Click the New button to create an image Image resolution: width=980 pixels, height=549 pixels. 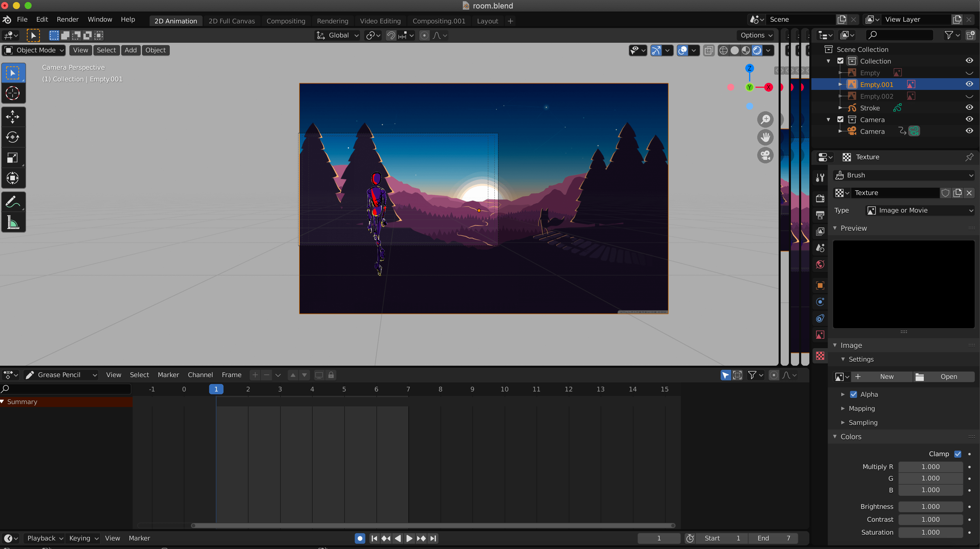point(883,376)
